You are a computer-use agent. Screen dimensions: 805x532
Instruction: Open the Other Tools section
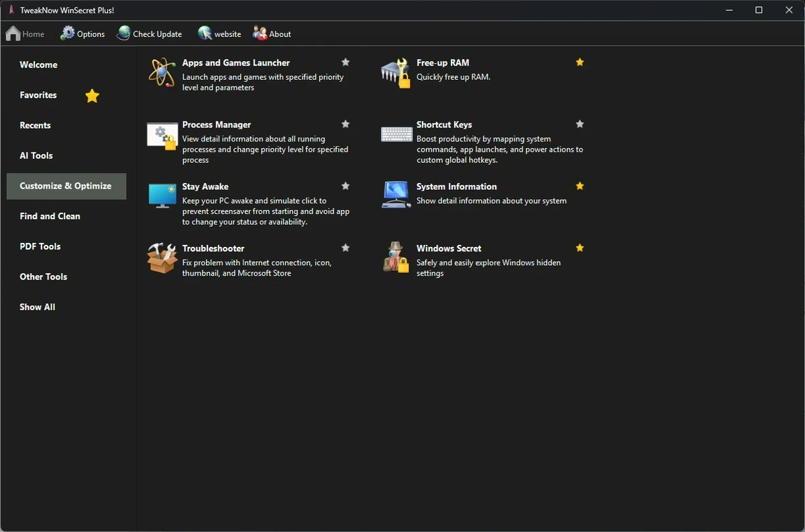coord(66,276)
